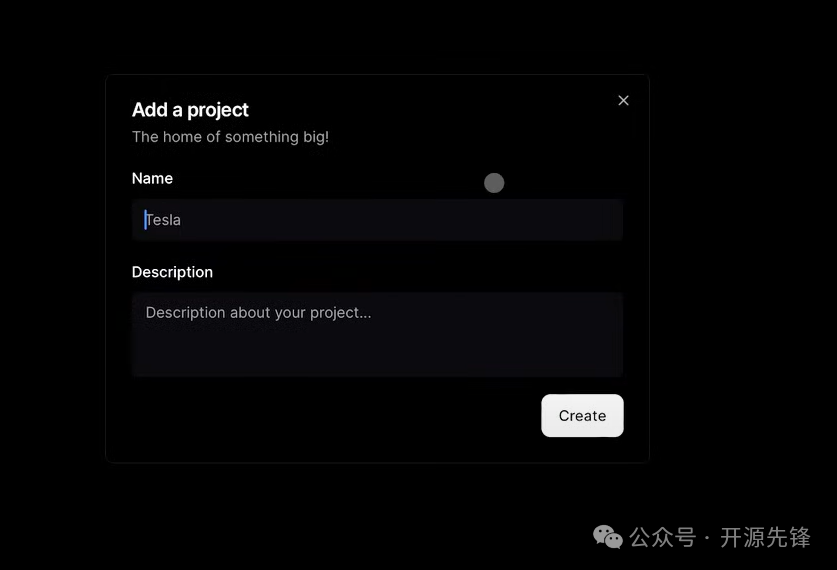
Task: Click the WeChat logo in the watermark
Action: point(607,537)
